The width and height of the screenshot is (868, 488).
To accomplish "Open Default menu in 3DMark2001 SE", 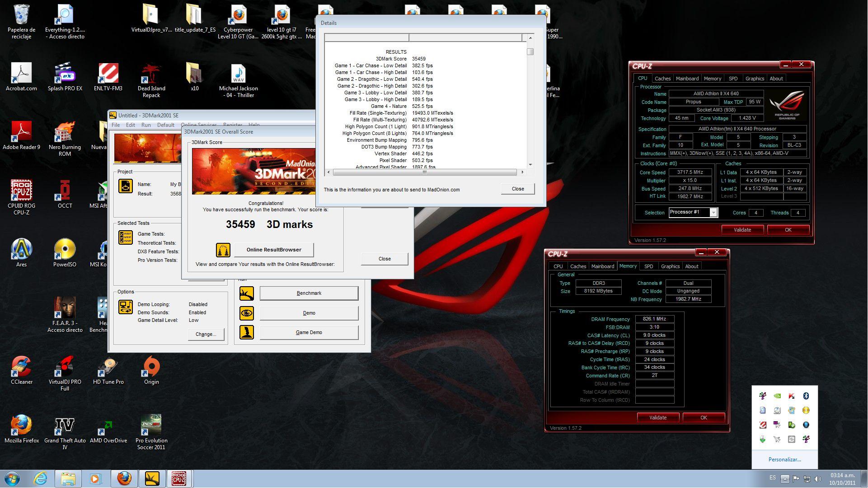I will 166,125.
